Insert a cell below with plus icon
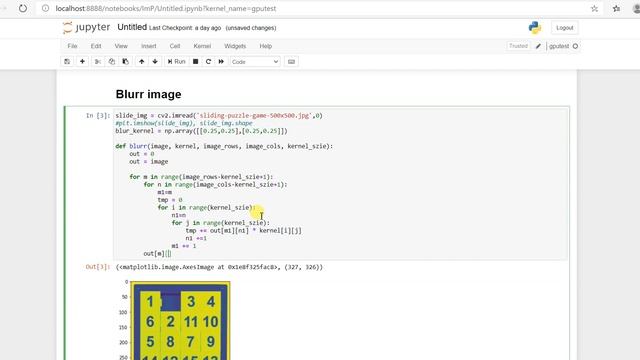Image resolution: width=640 pixels, height=360 pixels. pyautogui.click(x=82, y=62)
